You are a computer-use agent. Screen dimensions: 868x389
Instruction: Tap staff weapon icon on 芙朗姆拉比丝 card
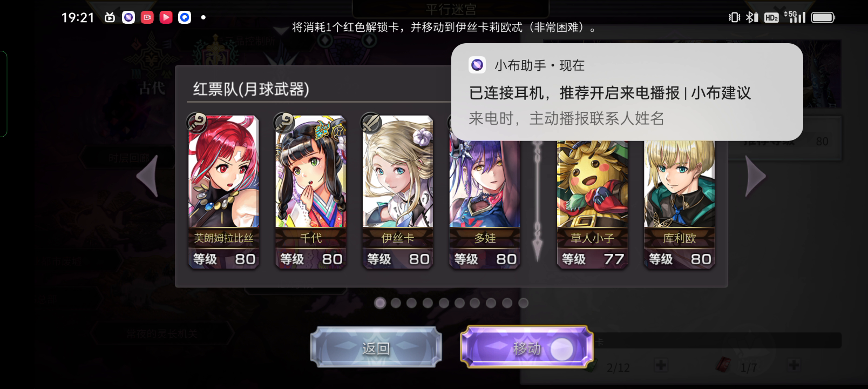click(197, 123)
